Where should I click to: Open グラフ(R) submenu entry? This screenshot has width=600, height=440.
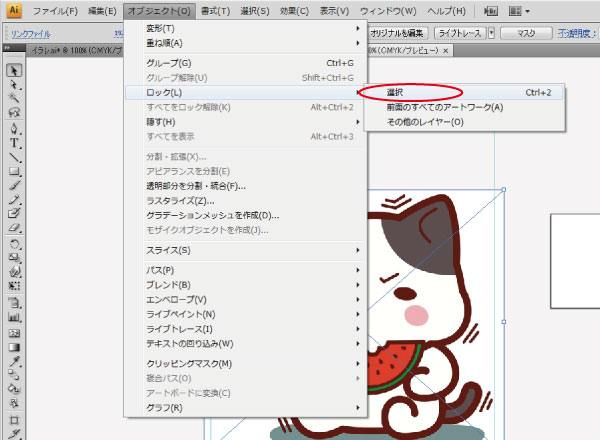[x=246, y=408]
